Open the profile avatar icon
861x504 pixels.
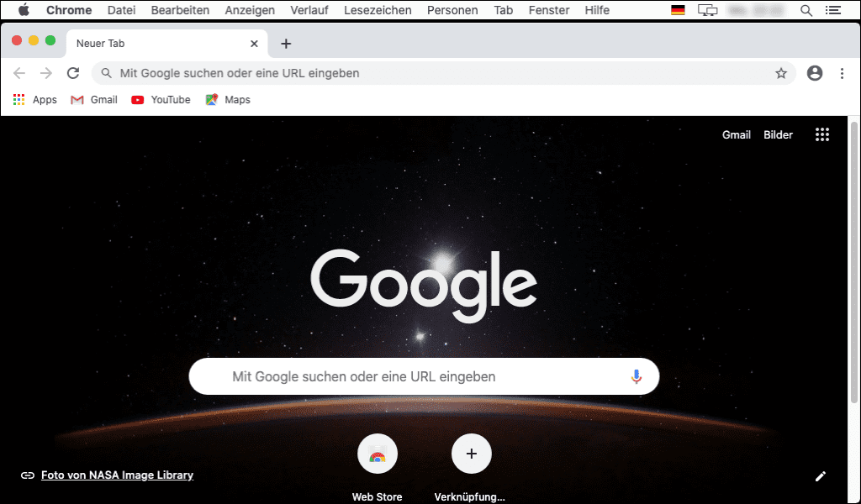(814, 73)
